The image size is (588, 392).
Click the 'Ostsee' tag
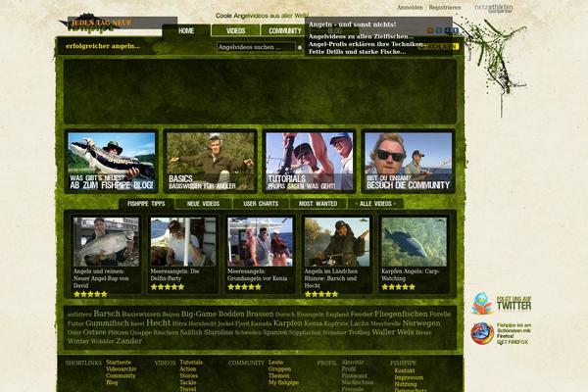pos(94,332)
